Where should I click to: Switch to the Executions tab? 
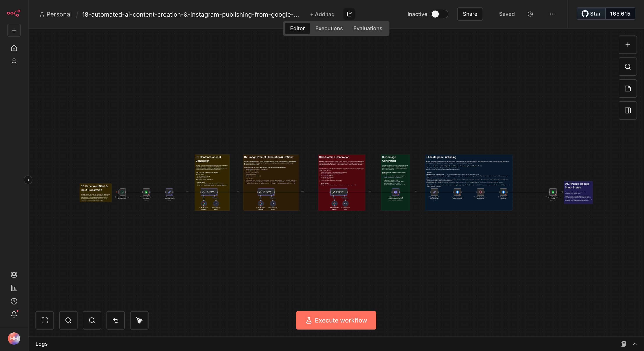[x=329, y=28]
